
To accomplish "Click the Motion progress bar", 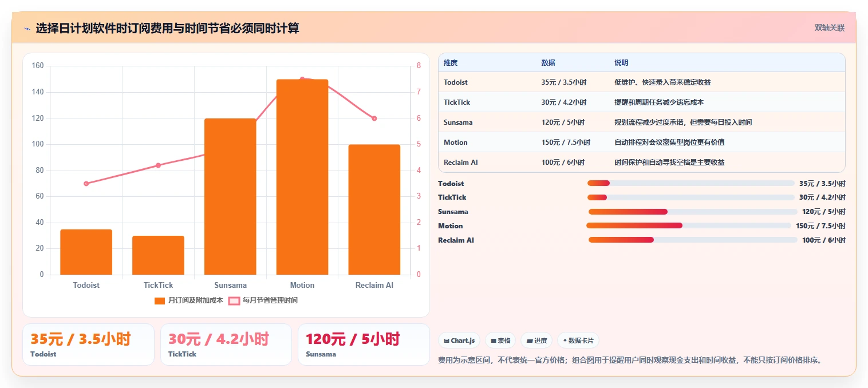I will click(689, 225).
